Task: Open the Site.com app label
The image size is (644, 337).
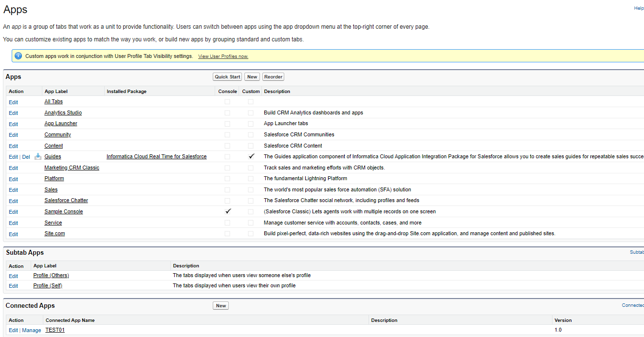Action: click(x=55, y=233)
